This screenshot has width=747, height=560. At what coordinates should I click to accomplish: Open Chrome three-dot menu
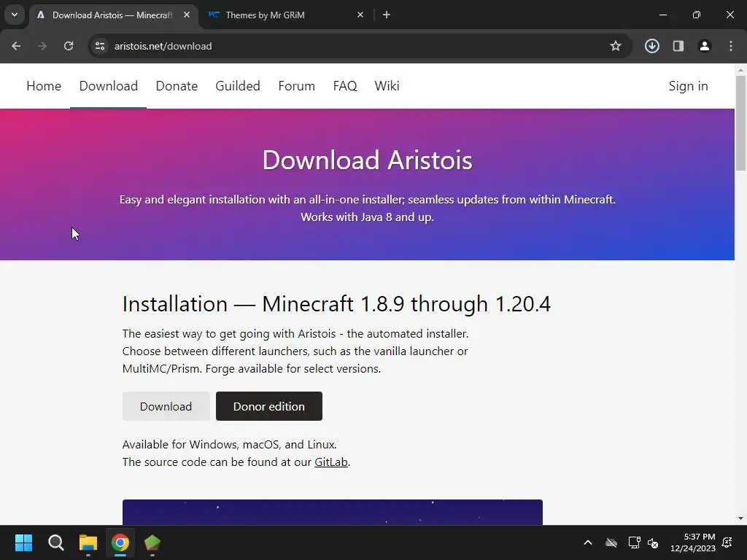(x=731, y=46)
